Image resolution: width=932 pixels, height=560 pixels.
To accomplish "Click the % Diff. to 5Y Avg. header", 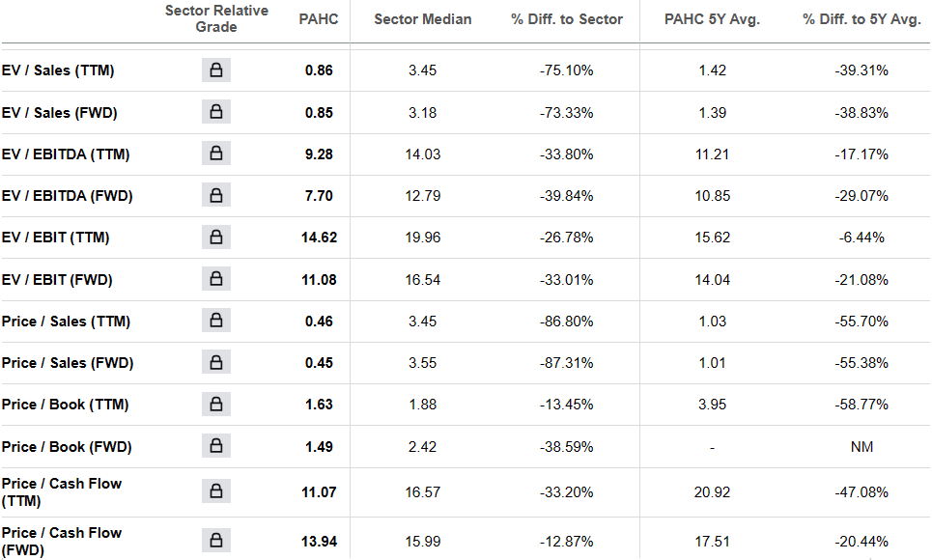I will [861, 19].
